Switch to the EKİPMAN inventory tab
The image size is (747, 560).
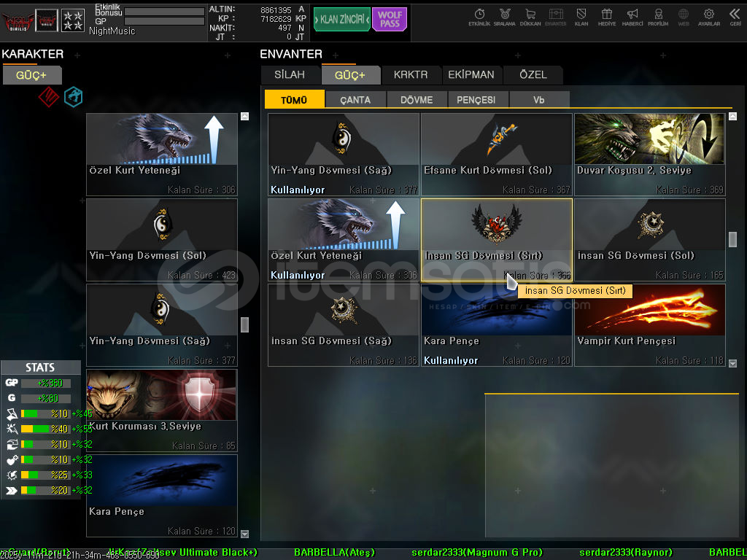(471, 75)
